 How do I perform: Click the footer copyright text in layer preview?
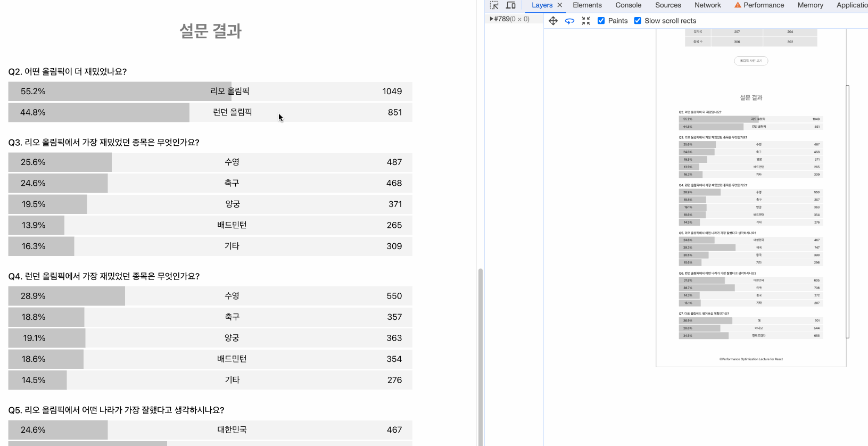[751, 359]
